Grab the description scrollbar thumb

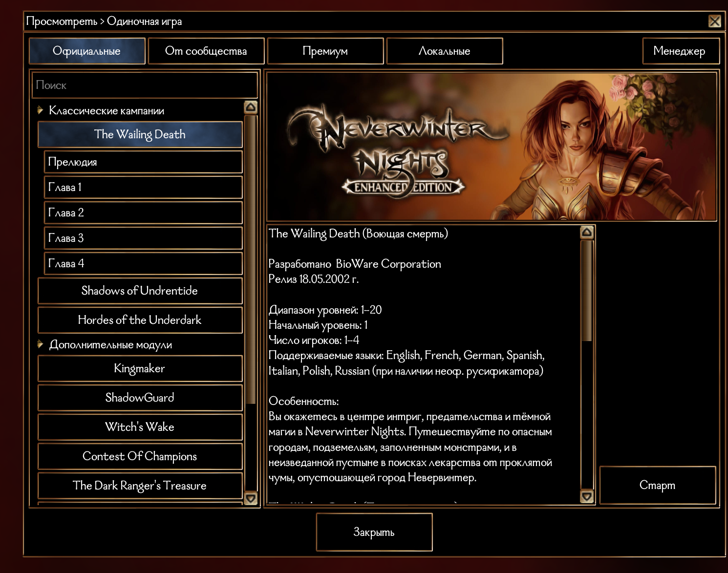pos(587,291)
